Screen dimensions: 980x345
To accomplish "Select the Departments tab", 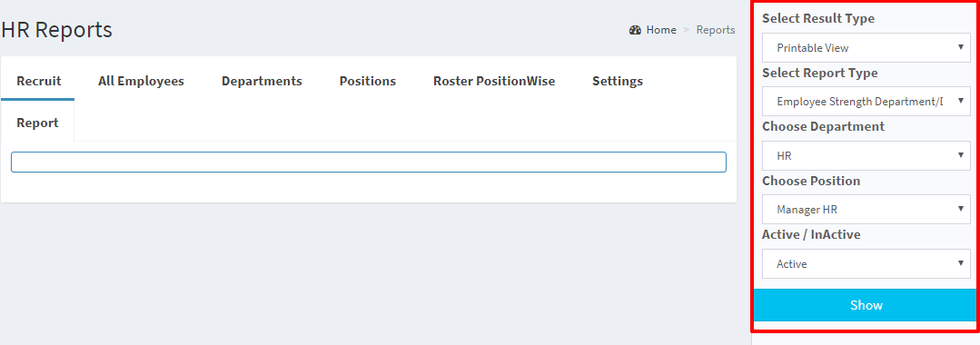I will tap(262, 81).
